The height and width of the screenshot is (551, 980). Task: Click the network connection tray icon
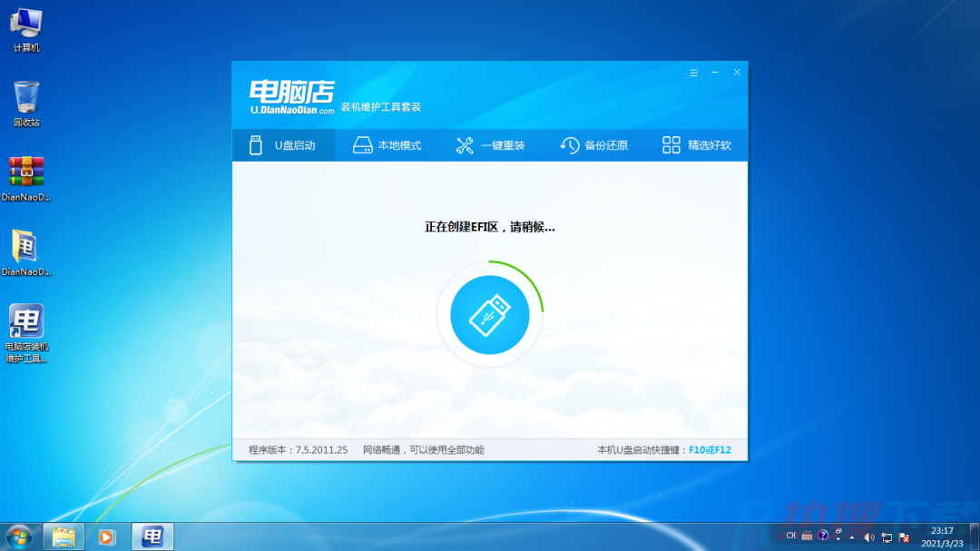[x=887, y=537]
